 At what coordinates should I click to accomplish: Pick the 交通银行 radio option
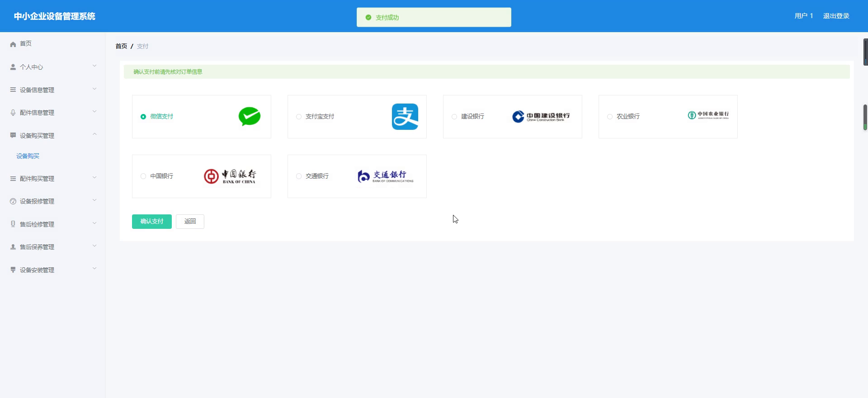pos(299,176)
